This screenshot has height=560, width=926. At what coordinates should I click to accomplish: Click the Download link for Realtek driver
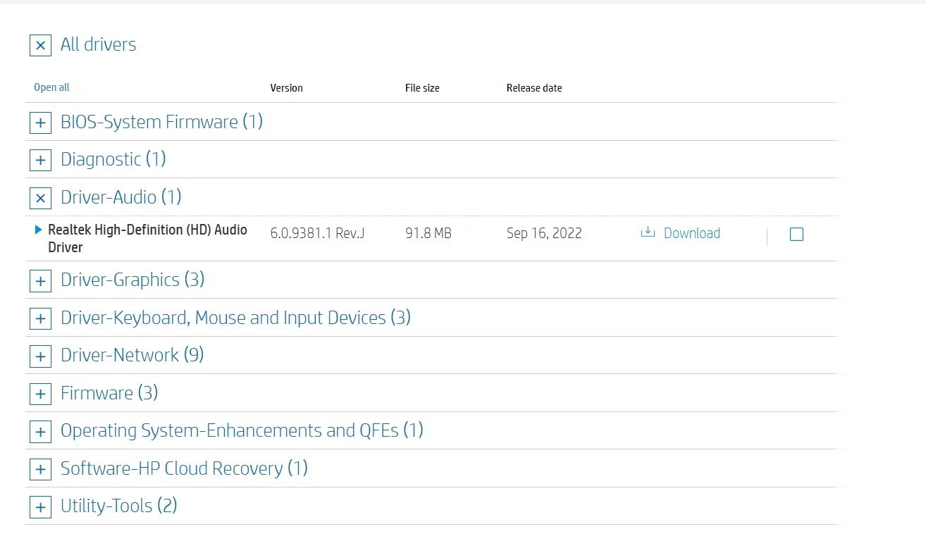point(691,233)
